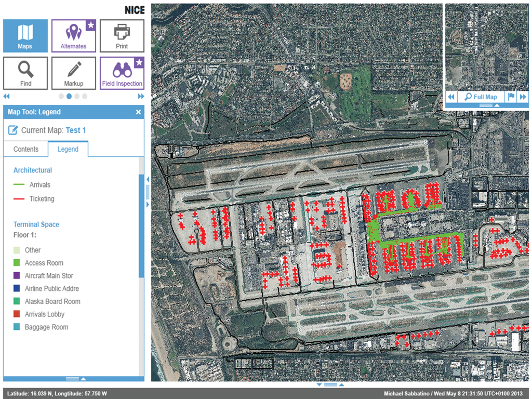Select the Legend tab
Screen dimensions: 532x399
pos(68,149)
